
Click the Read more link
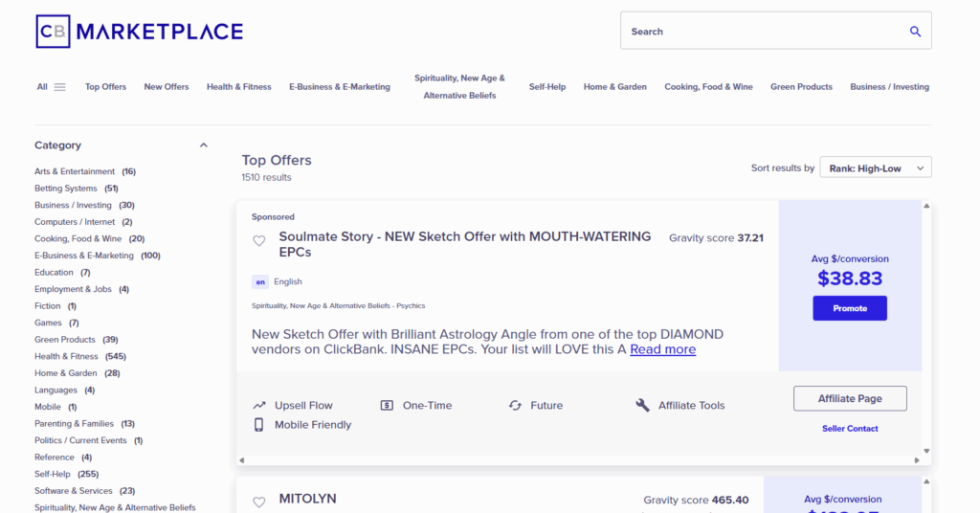(x=662, y=349)
